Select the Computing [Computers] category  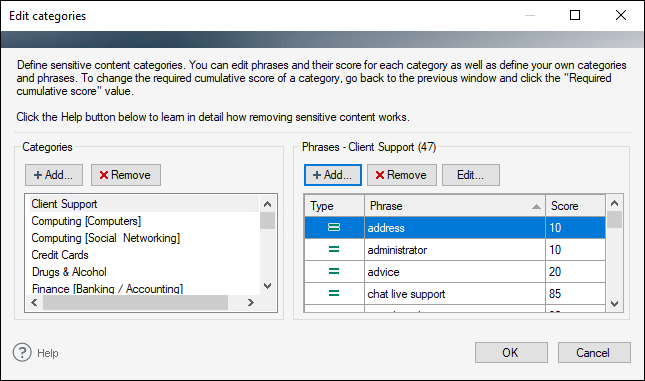pyautogui.click(x=143, y=221)
